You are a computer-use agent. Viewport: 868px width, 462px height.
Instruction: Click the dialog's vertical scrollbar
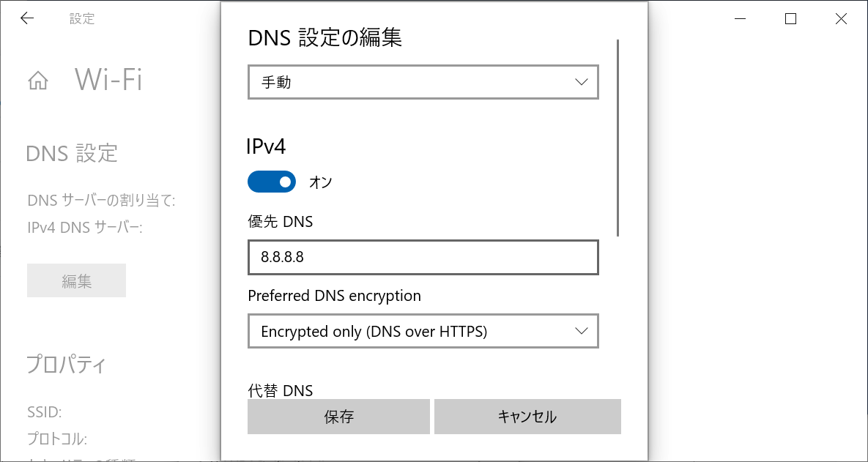click(x=617, y=138)
